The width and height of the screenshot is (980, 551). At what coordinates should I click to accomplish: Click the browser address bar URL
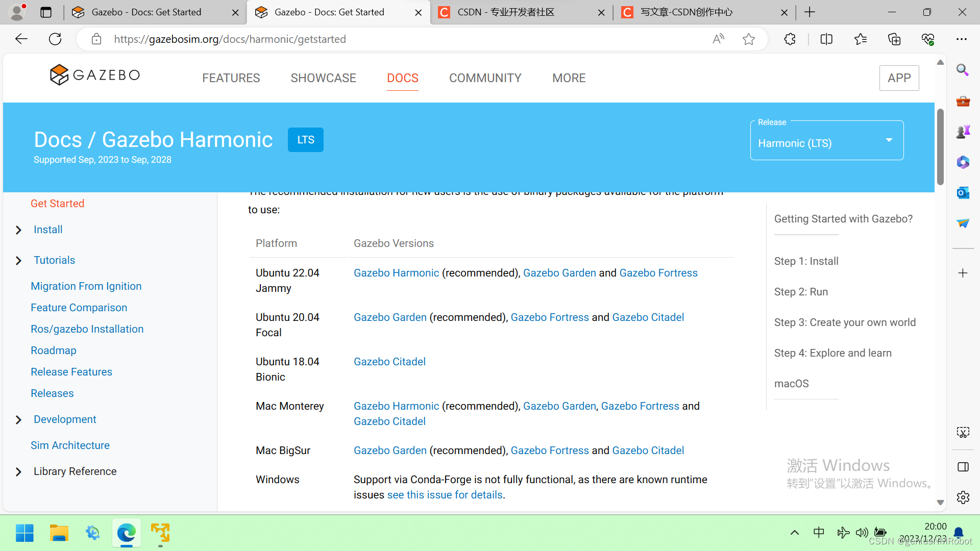[x=230, y=39]
